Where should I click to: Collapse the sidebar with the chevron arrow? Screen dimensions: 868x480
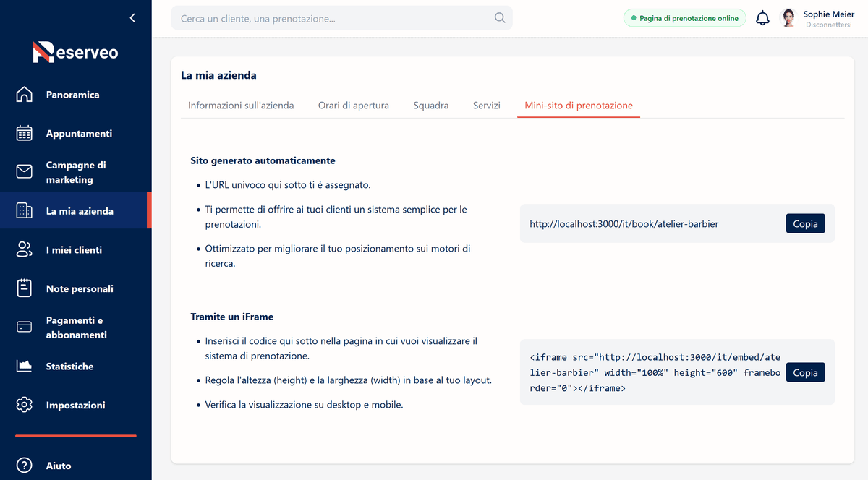pyautogui.click(x=132, y=18)
